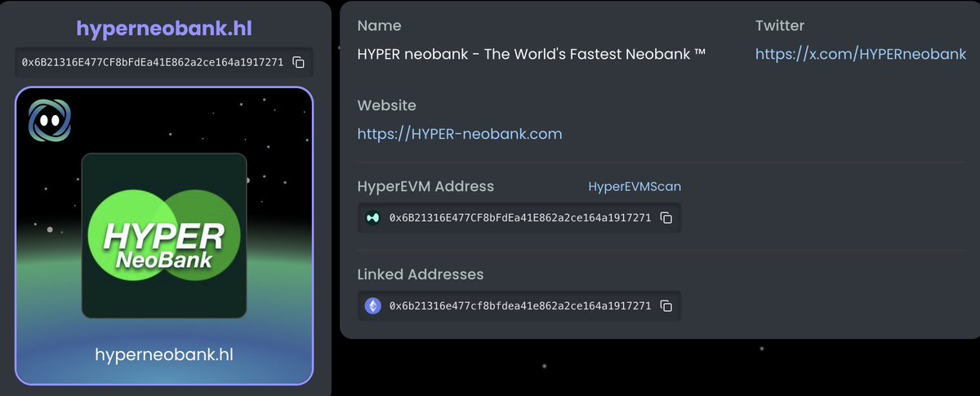980x396 pixels.
Task: Open the HyperEVMScan link
Action: 635,187
